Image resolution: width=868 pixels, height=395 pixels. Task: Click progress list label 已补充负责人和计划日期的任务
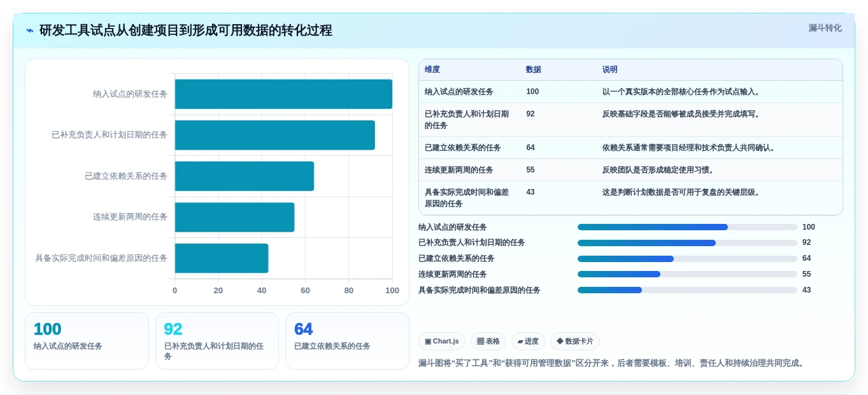click(472, 243)
